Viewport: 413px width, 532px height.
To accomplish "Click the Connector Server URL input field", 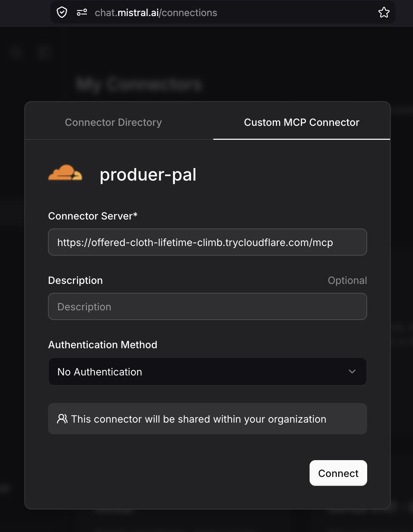I will [208, 242].
